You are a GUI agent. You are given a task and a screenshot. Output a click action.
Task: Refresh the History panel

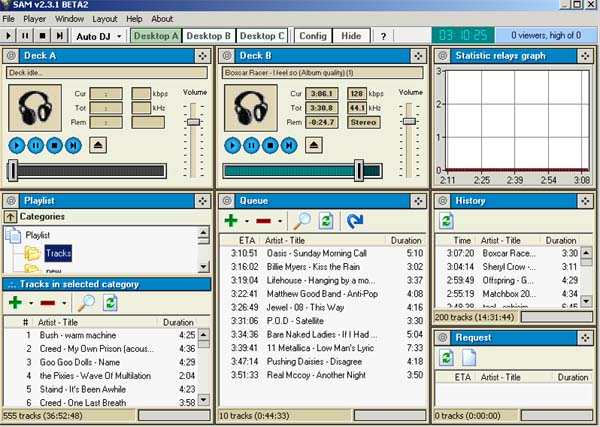pyautogui.click(x=446, y=221)
